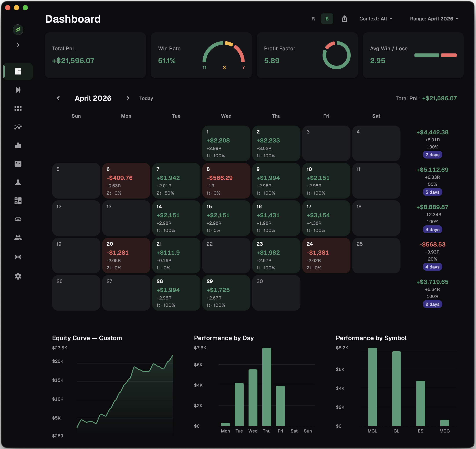Select April 6 losing day -$409.76
Viewport: 476px width, 449px height.
pyautogui.click(x=126, y=181)
